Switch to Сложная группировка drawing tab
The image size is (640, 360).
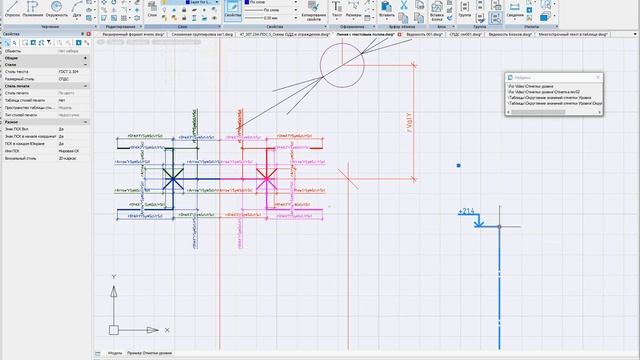point(202,34)
